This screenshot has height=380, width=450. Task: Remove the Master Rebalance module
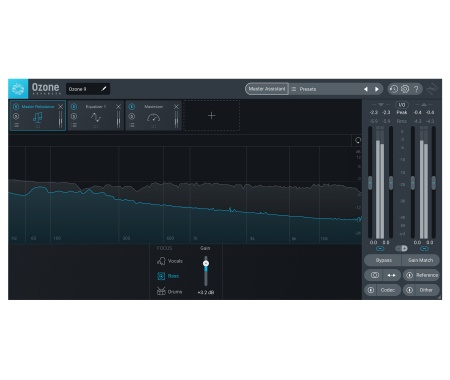pos(60,107)
